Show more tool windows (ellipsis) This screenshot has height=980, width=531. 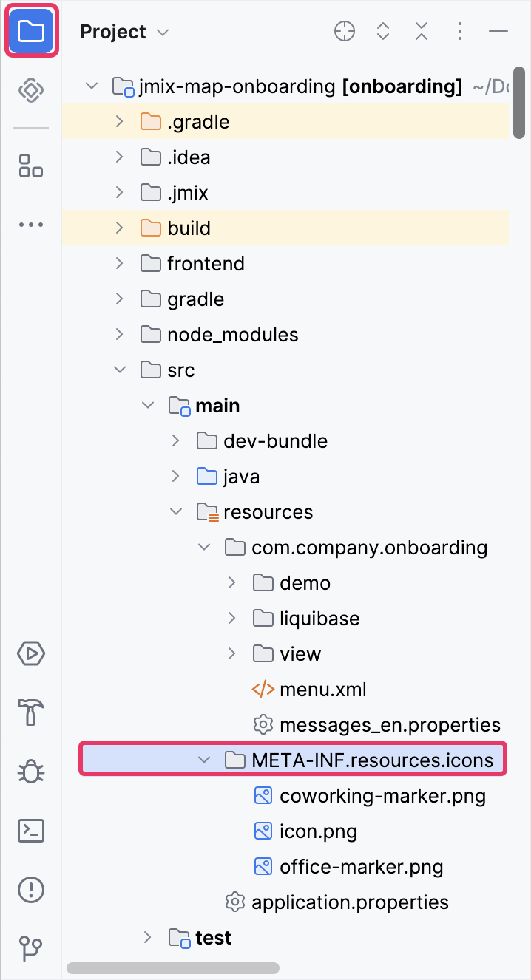pyautogui.click(x=31, y=225)
